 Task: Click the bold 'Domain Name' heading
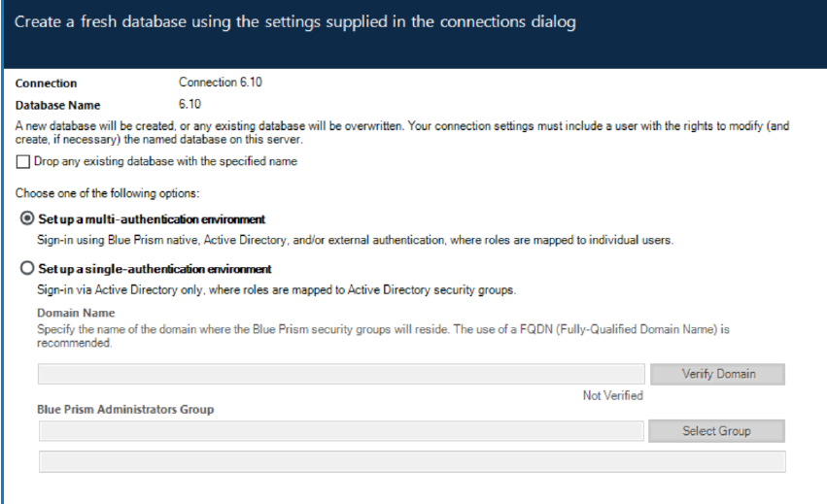coord(76,314)
